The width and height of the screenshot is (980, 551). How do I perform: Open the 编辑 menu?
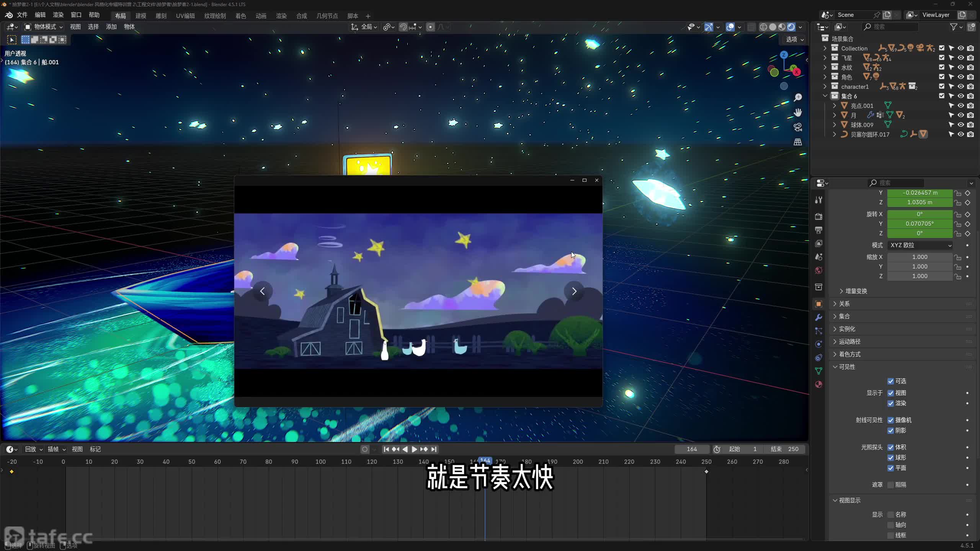[40, 15]
